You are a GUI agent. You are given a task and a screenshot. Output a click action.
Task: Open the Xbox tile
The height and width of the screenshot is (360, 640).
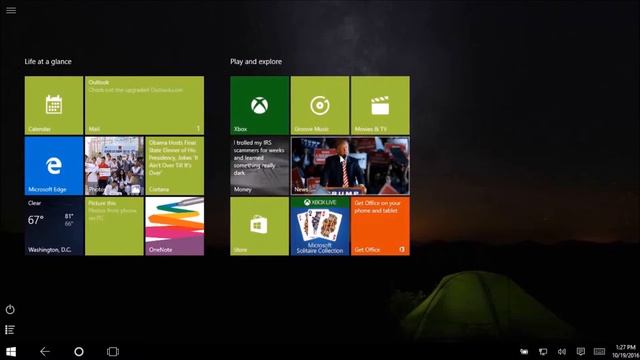260,105
